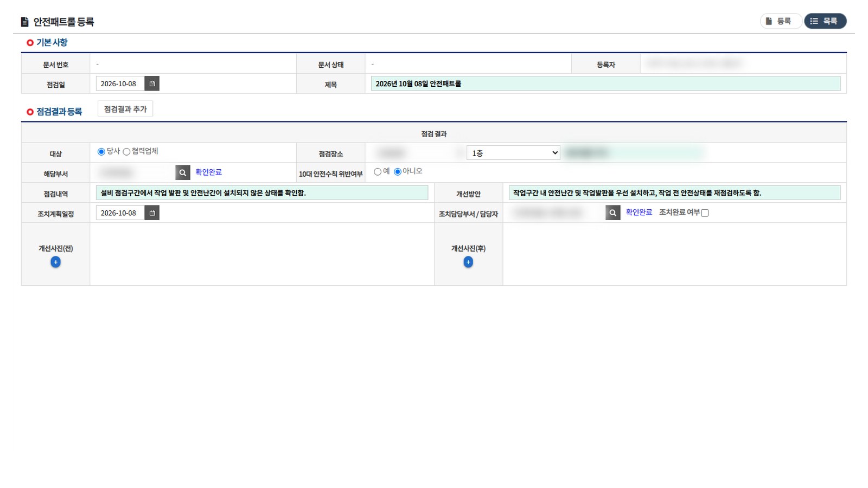Tick the 조치완료 여부 checkbox

click(x=705, y=213)
